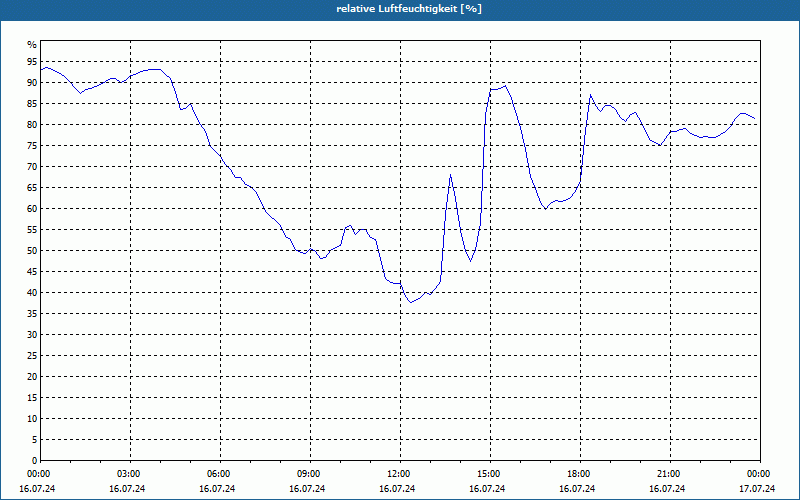
Task: Click the y-axis value 60
Action: pyautogui.click(x=32, y=209)
